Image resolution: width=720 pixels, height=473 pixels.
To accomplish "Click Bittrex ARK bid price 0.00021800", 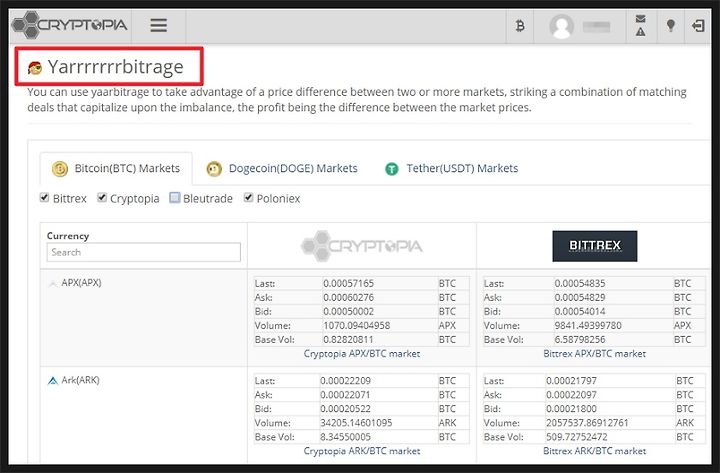I will click(x=572, y=409).
